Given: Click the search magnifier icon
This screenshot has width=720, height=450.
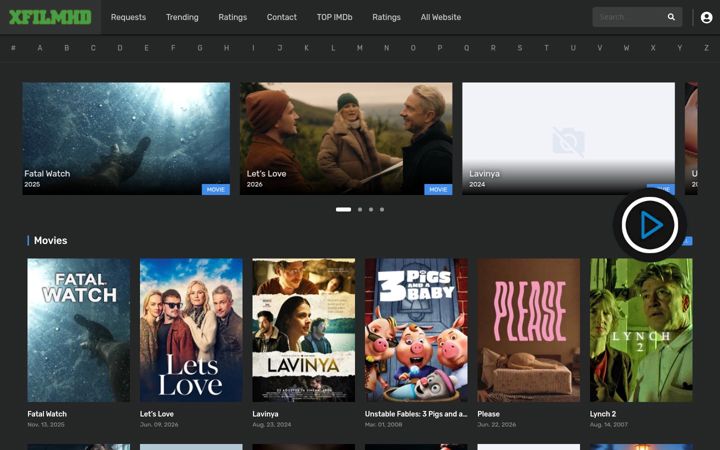Looking at the screenshot, I should click(671, 17).
